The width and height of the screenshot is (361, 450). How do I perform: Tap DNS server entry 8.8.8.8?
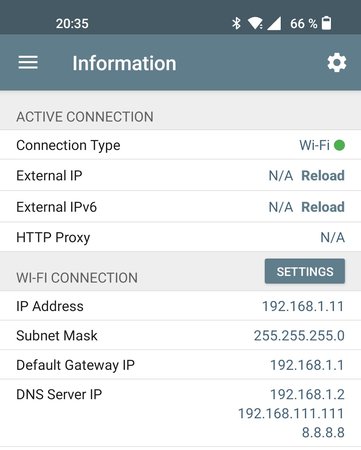coord(323,432)
